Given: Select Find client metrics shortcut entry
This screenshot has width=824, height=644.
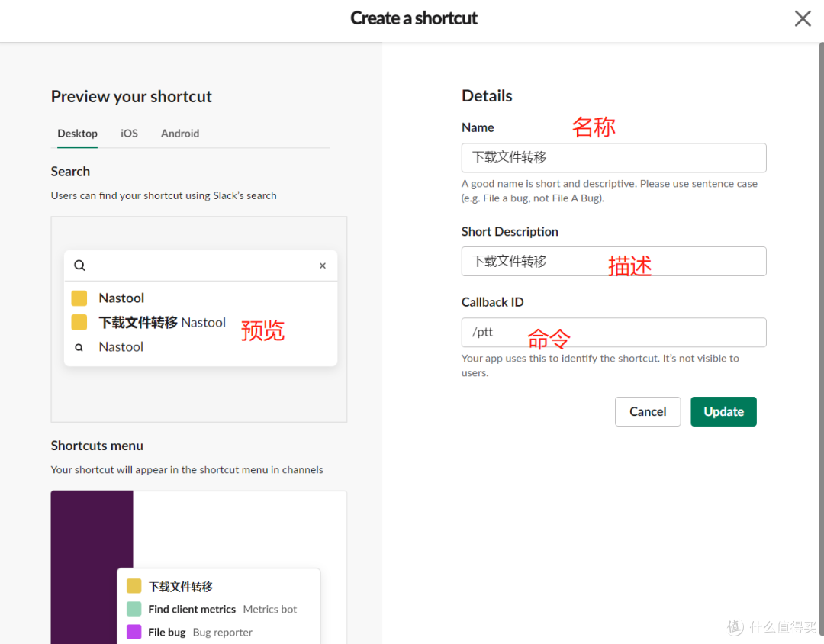Looking at the screenshot, I should click(192, 609).
